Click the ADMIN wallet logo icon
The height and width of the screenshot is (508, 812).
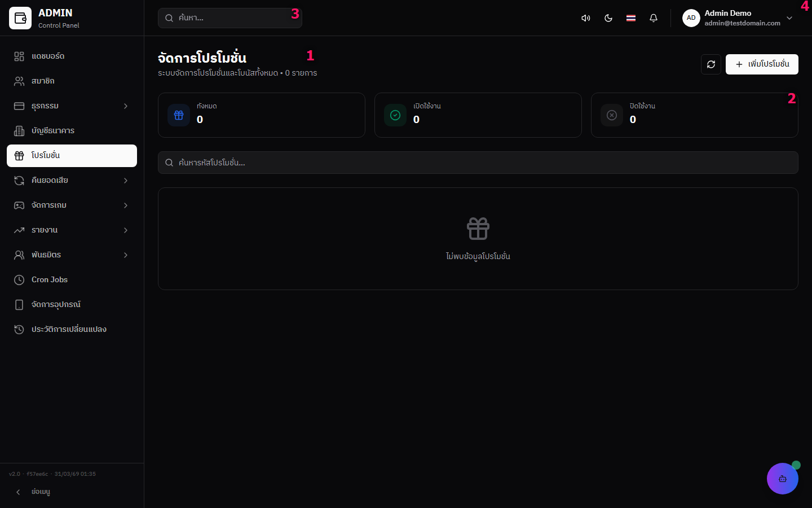pyautogui.click(x=20, y=18)
